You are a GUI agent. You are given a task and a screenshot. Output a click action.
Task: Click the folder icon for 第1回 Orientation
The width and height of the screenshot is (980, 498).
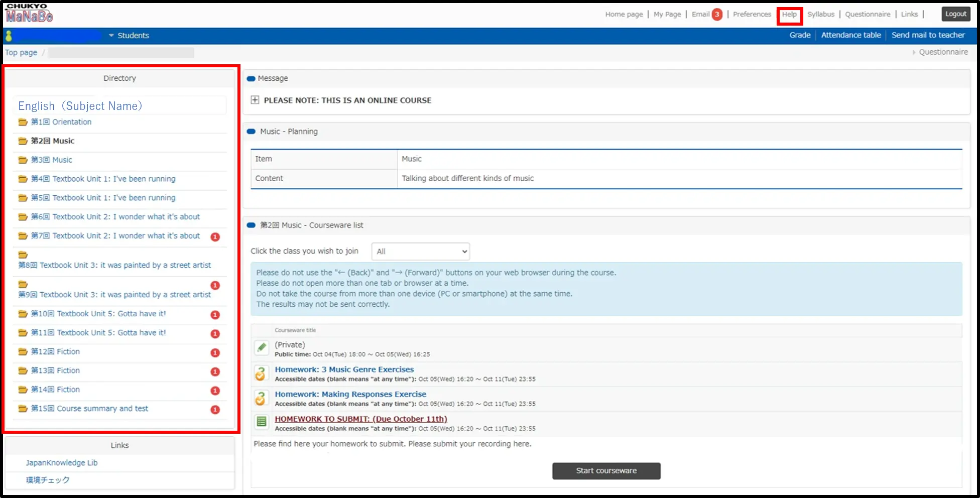(23, 122)
